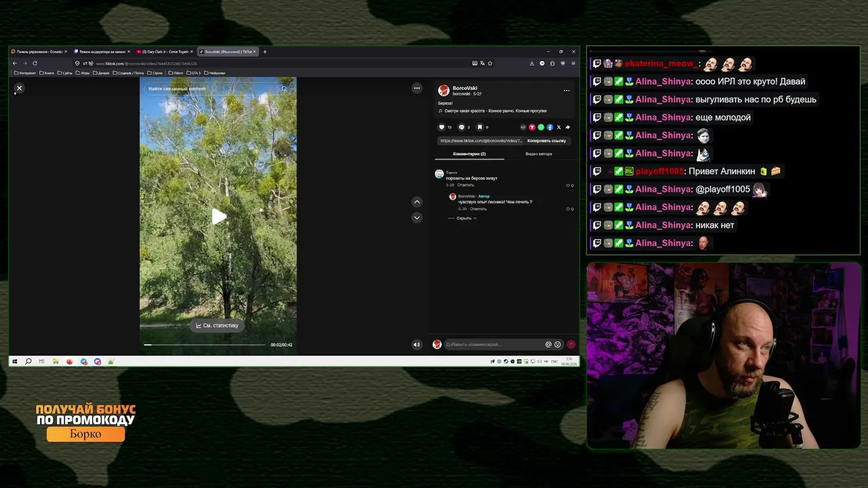
Task: Open the BorcoVski username link
Action: (465, 88)
